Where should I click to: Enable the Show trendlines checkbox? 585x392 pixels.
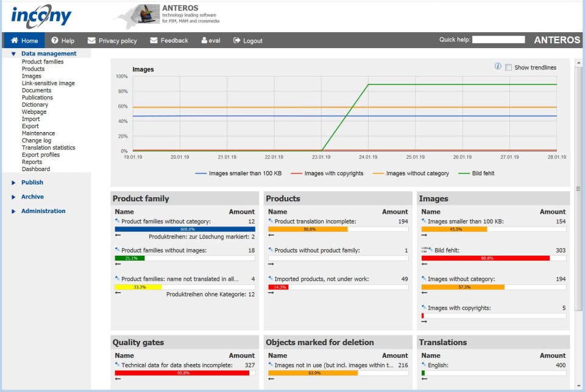pyautogui.click(x=508, y=68)
